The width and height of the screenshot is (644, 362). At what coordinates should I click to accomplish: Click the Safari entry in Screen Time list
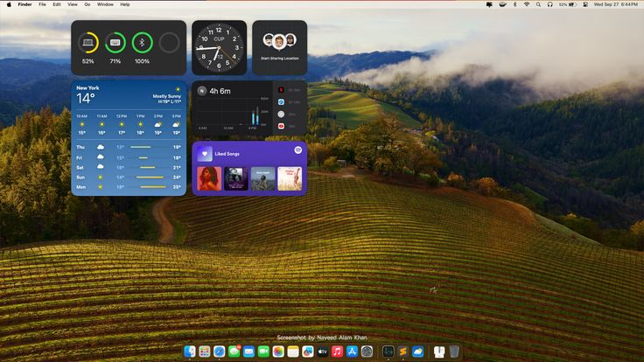290,101
